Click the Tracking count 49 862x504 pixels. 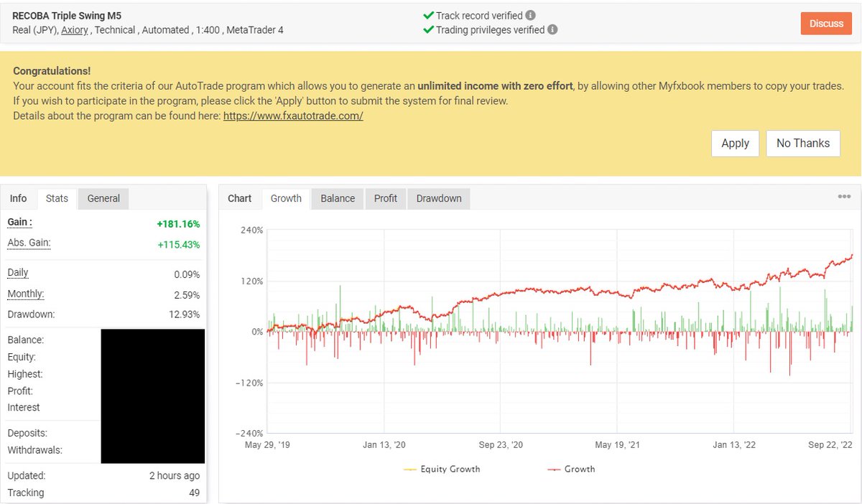tap(194, 493)
